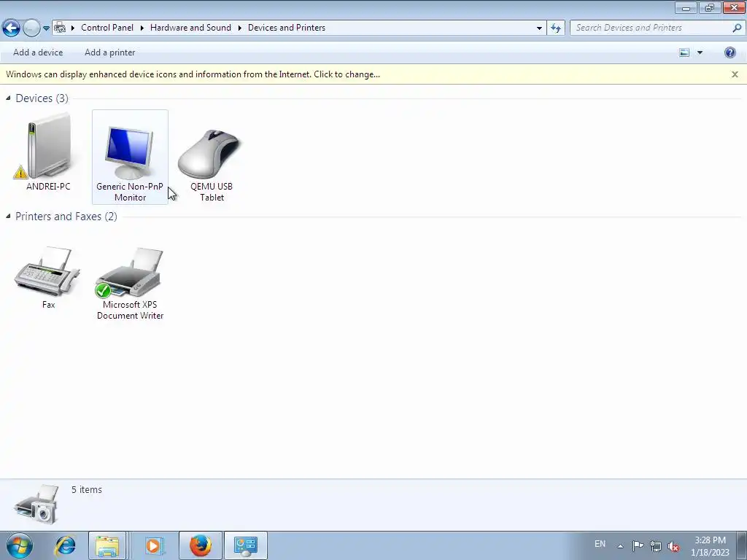Open Action Center flag icon
Screen dimensions: 747x560
(x=638, y=545)
